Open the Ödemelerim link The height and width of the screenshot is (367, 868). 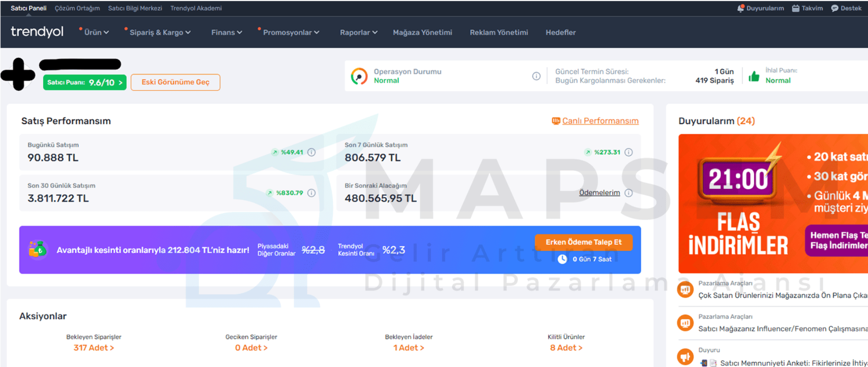[x=599, y=192]
